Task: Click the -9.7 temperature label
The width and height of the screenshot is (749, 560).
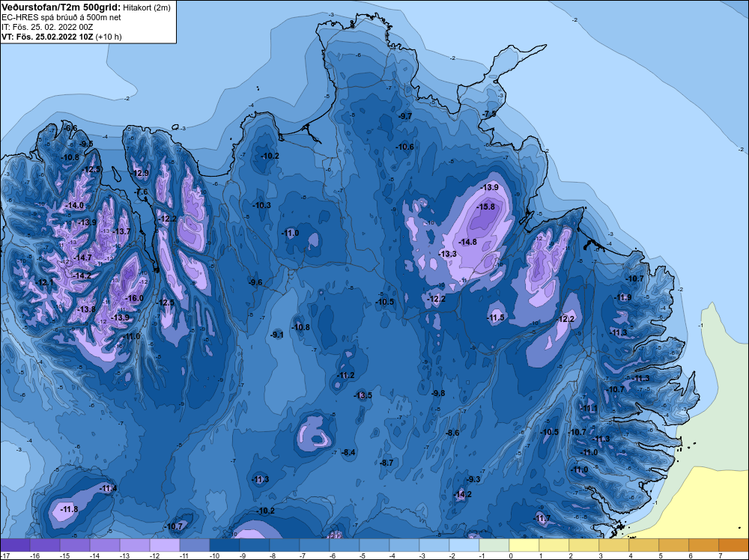Action: tap(405, 116)
